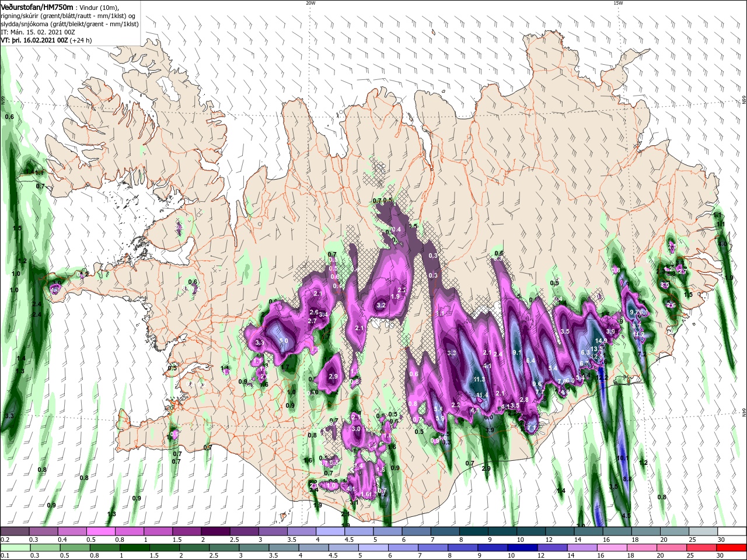Click the 10.1 value offshore in the southeast
The width and height of the screenshot is (747, 560).
(623, 458)
